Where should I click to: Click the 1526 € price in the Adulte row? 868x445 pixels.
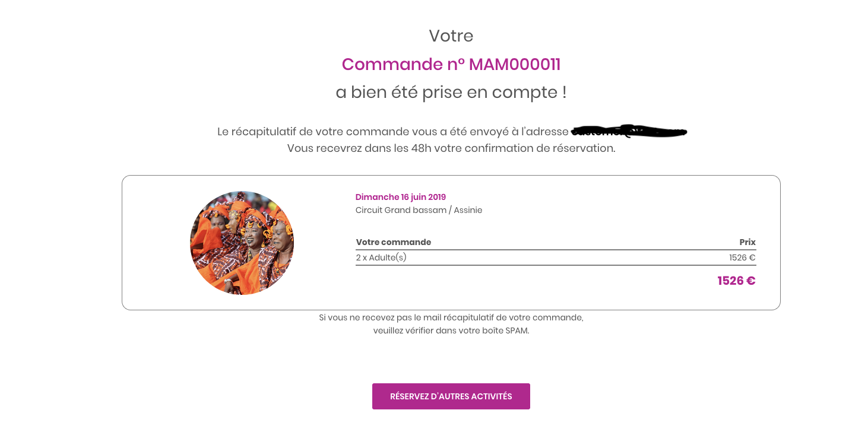pyautogui.click(x=742, y=258)
